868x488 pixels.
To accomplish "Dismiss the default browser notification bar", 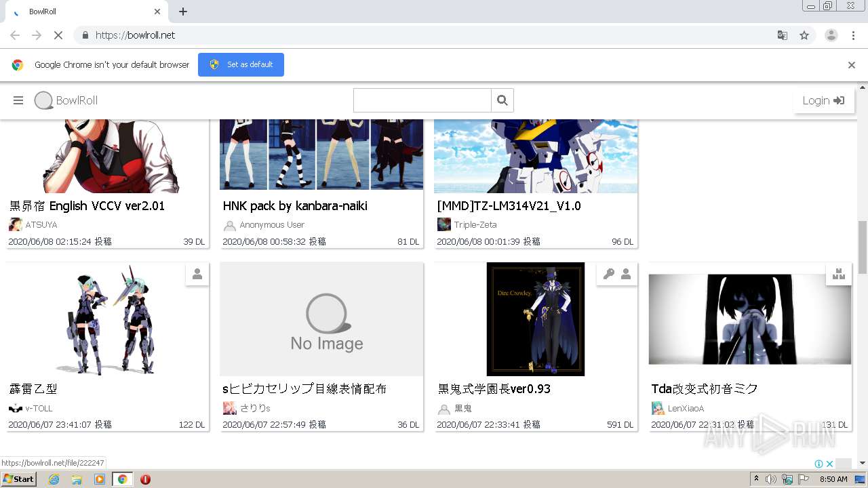I will tap(852, 65).
